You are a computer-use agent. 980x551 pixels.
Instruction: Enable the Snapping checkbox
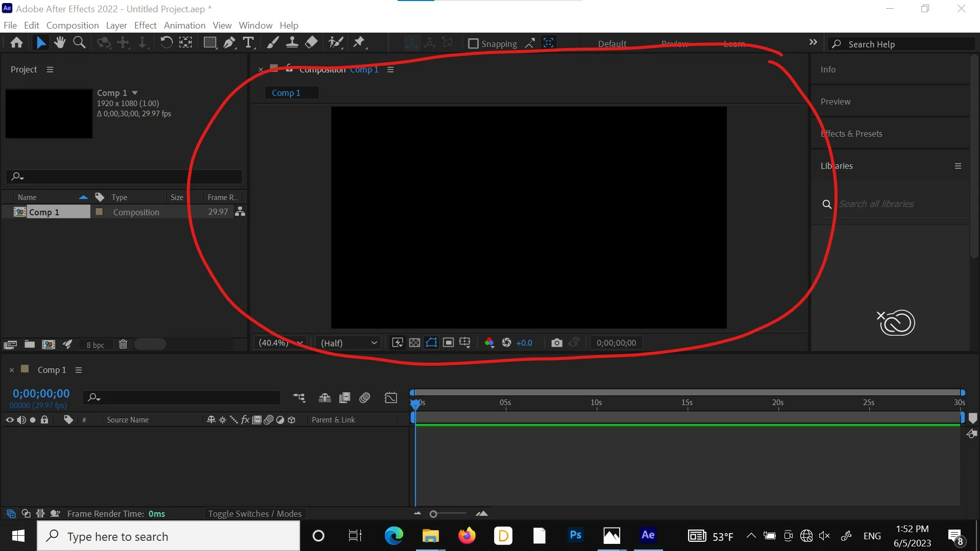473,44
